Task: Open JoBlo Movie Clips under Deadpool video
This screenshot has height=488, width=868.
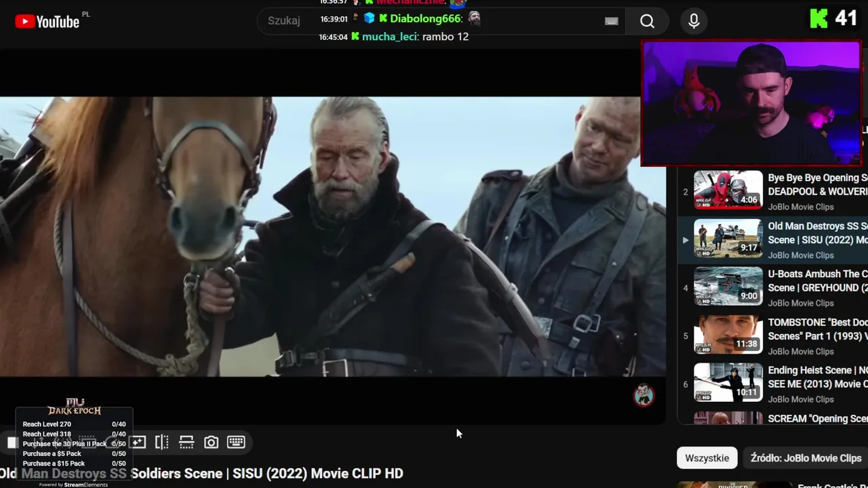Action: tap(801, 207)
